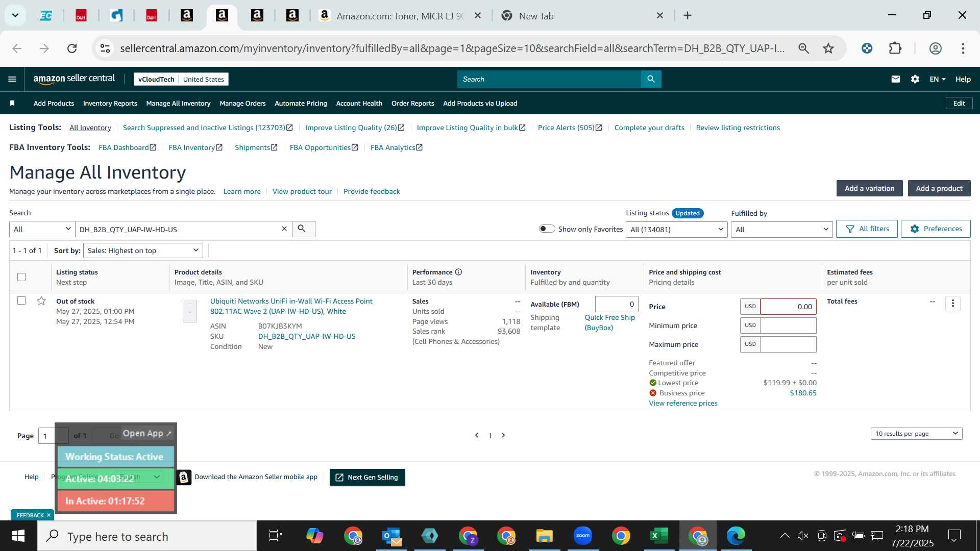Reload the browser page
This screenshot has height=551, width=980.
coord(72,48)
